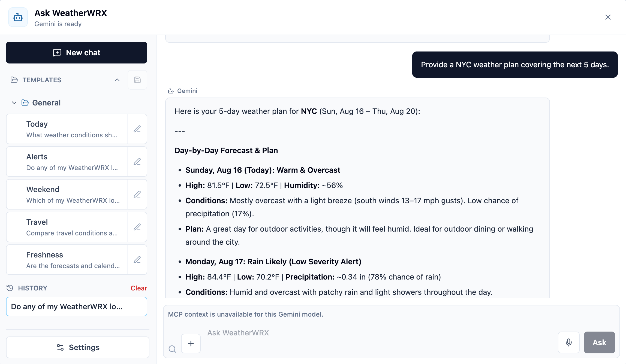Click the Gemini robot icon above reply
626x364 pixels.
point(171,91)
